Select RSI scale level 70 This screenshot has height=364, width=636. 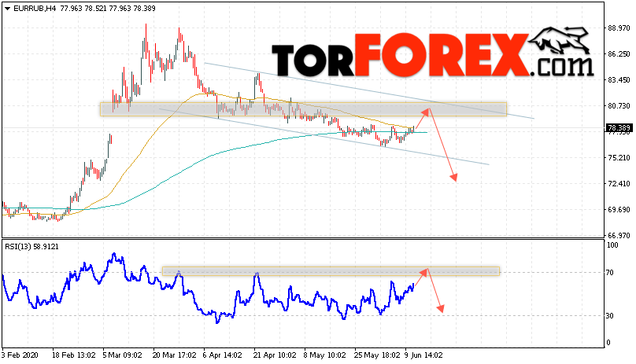tap(610, 272)
